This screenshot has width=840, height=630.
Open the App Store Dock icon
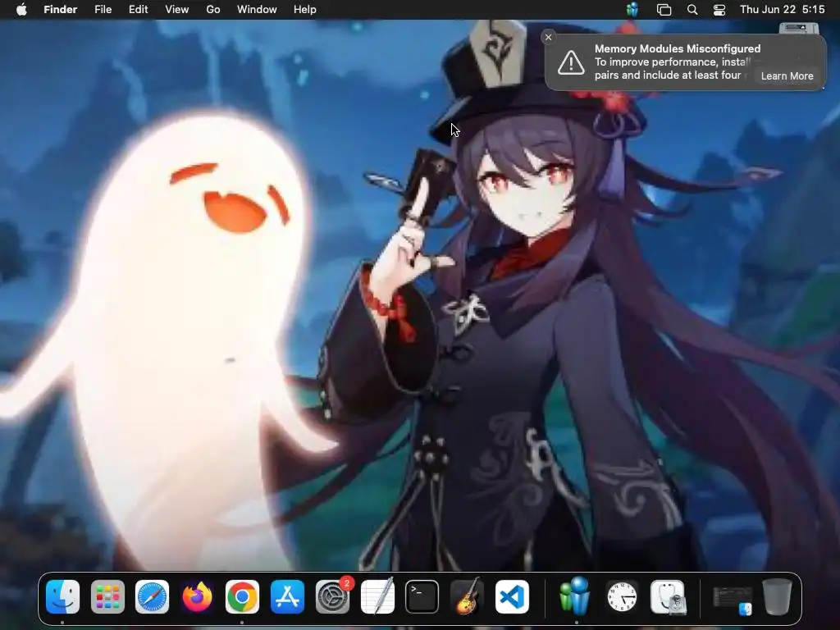point(287,597)
